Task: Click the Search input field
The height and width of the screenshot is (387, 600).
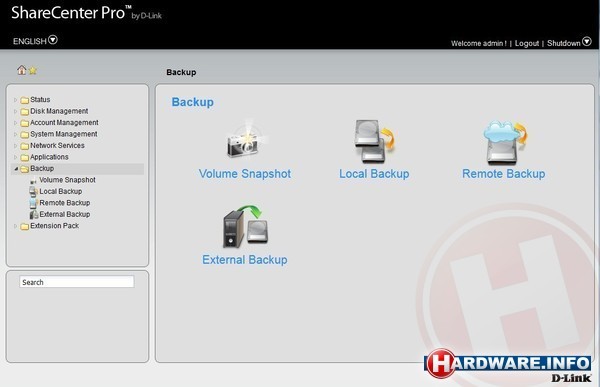Action: pos(77,282)
